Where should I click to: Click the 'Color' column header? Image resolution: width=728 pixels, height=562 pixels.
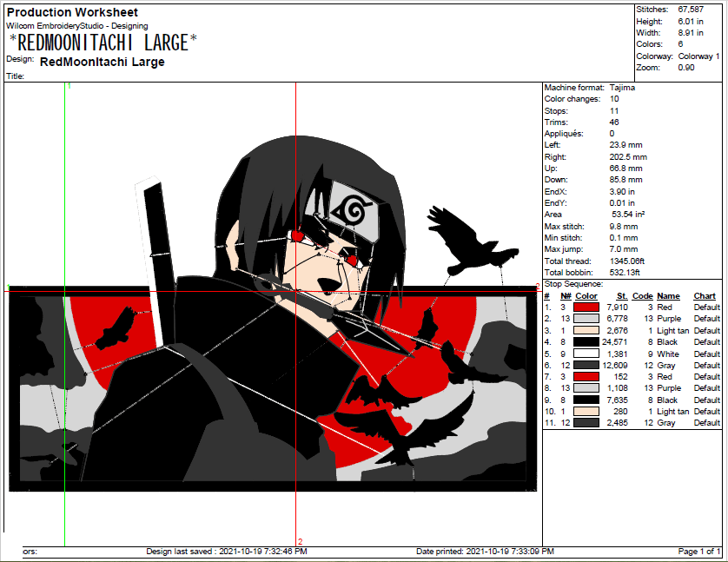tap(586, 296)
